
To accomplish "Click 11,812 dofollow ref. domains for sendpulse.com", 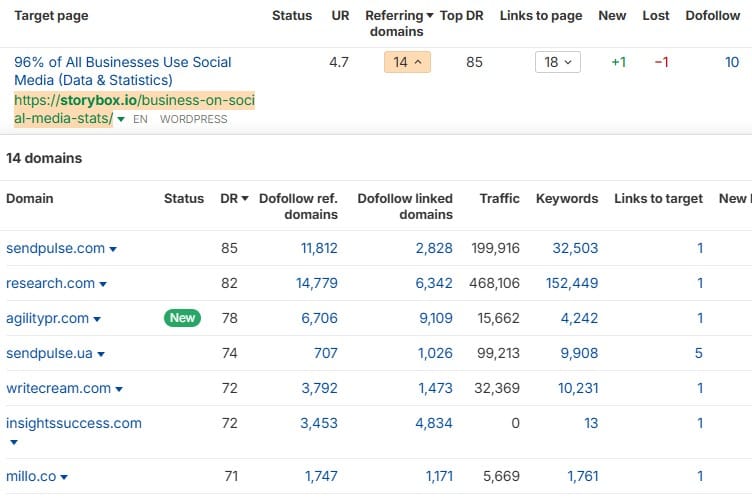I will click(x=319, y=248).
